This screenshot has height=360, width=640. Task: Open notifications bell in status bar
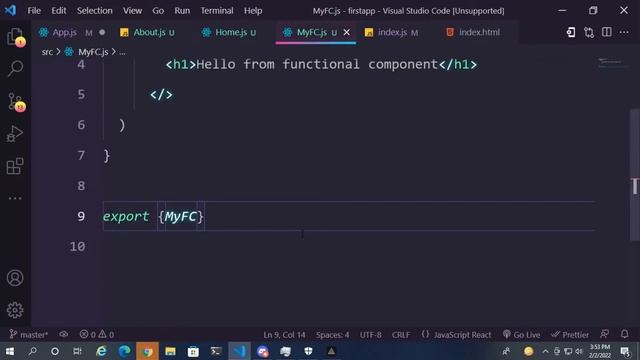pos(624,334)
